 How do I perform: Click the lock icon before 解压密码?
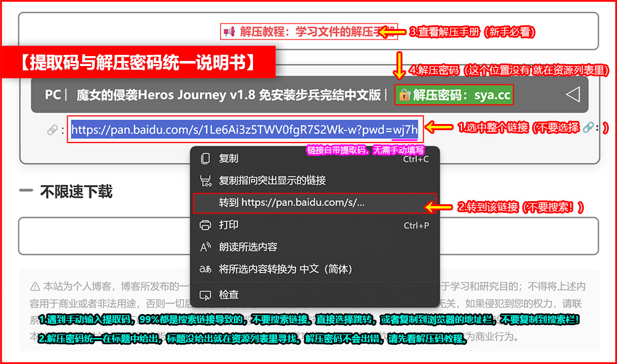coord(404,95)
